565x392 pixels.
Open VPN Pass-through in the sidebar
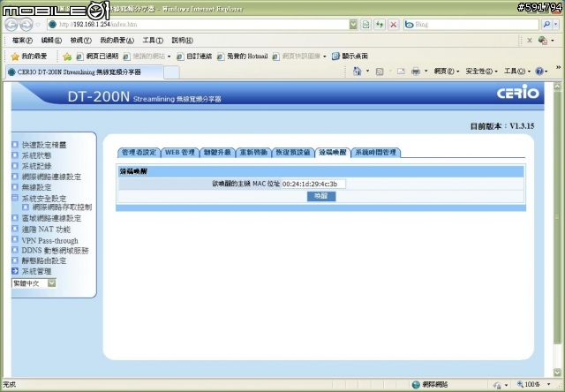(49, 240)
